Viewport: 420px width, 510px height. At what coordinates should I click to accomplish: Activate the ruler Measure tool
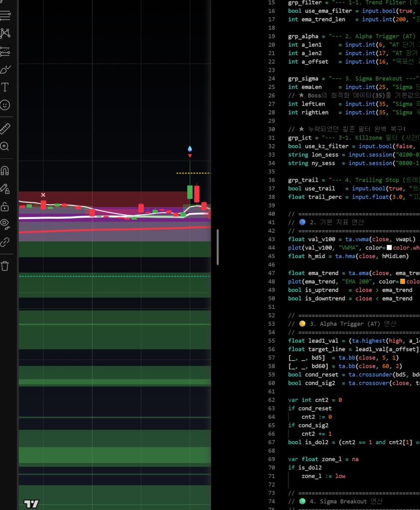point(5,128)
